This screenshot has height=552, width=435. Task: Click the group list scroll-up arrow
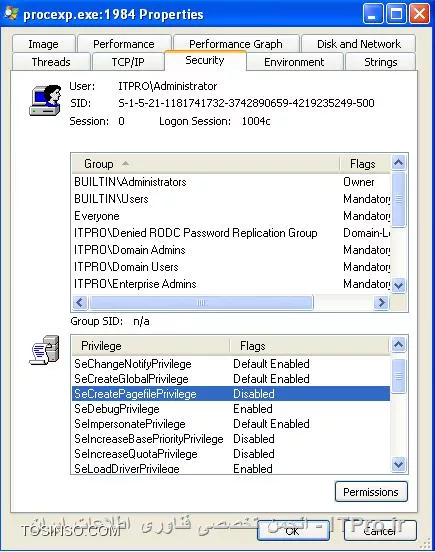click(x=398, y=163)
